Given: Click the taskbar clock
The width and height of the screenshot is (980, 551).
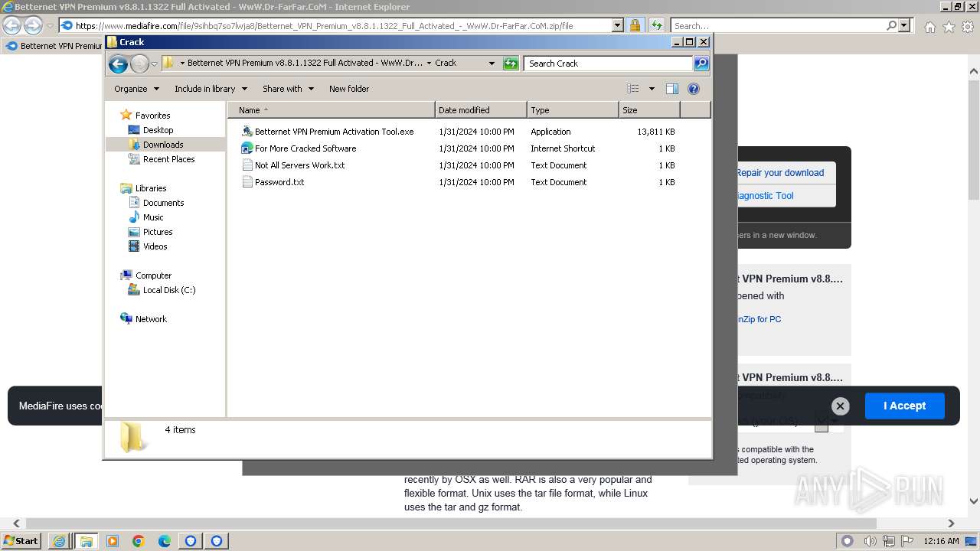Looking at the screenshot, I should [x=941, y=541].
